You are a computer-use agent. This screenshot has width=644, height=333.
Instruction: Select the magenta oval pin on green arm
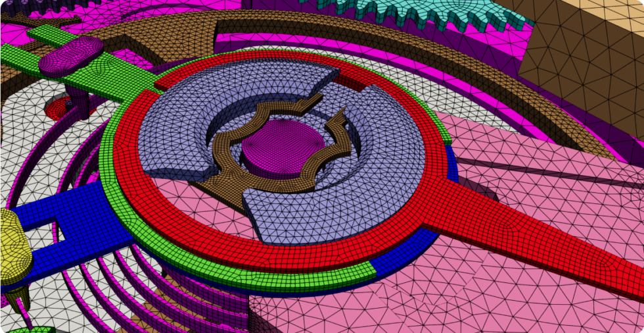tap(70, 54)
